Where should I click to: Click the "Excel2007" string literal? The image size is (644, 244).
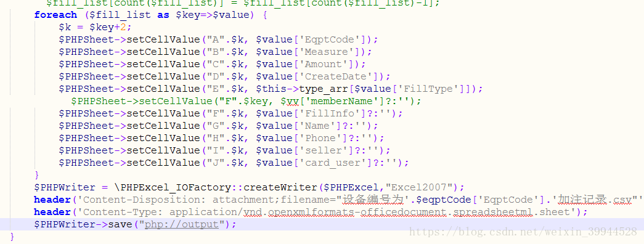[419, 188]
